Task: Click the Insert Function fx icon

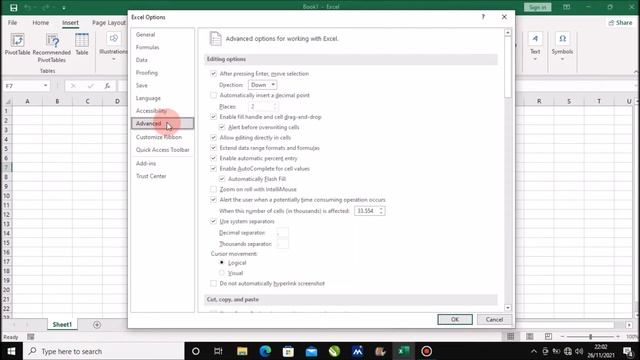Action: point(107,86)
